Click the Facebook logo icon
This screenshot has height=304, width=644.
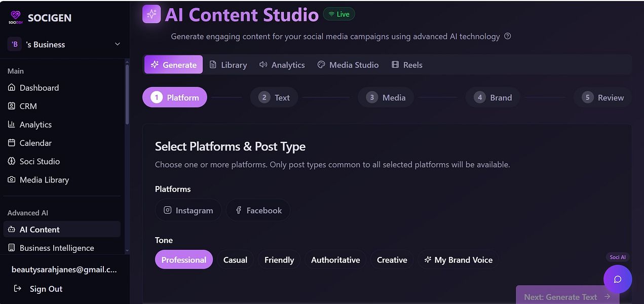pyautogui.click(x=239, y=210)
